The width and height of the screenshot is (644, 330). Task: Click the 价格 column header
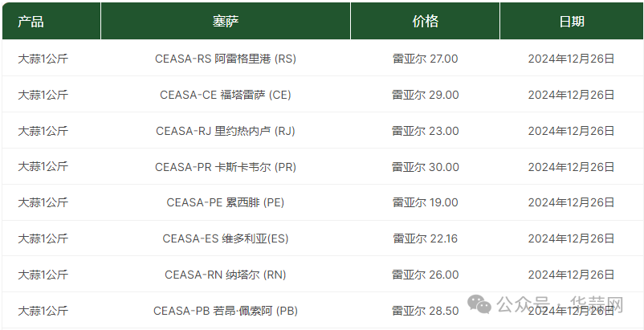(425, 21)
